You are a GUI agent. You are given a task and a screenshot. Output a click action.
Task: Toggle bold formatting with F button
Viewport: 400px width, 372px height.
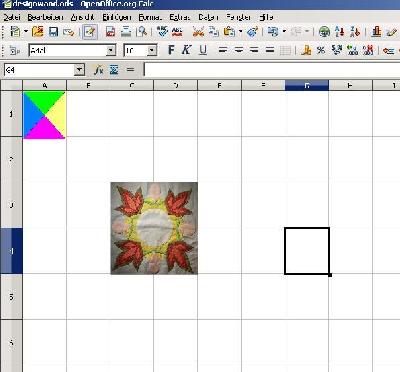pyautogui.click(x=171, y=50)
